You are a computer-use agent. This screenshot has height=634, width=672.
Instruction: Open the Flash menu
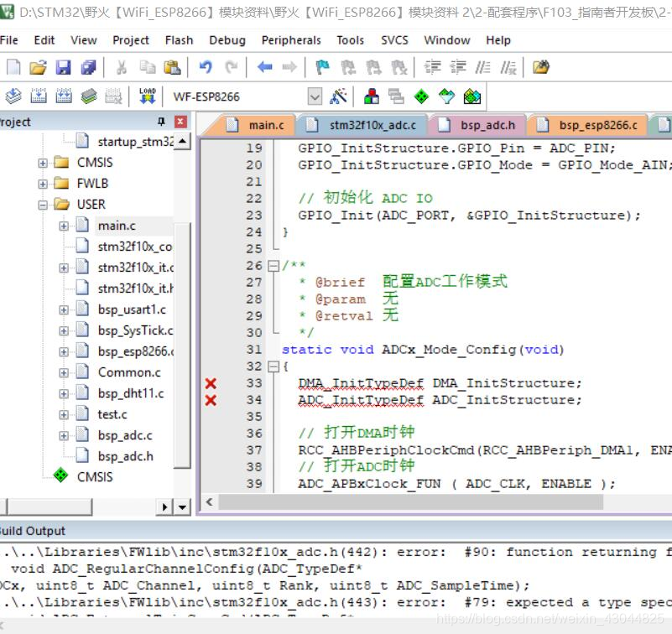click(180, 40)
